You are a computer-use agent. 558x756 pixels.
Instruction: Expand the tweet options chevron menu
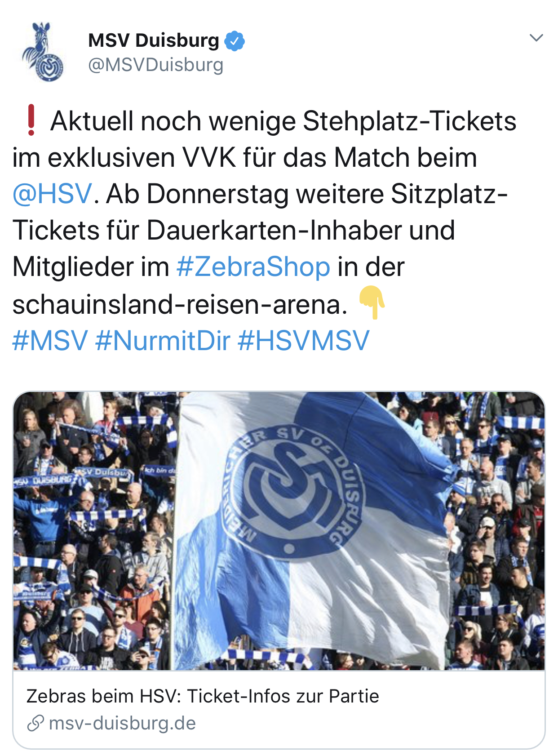(x=536, y=38)
